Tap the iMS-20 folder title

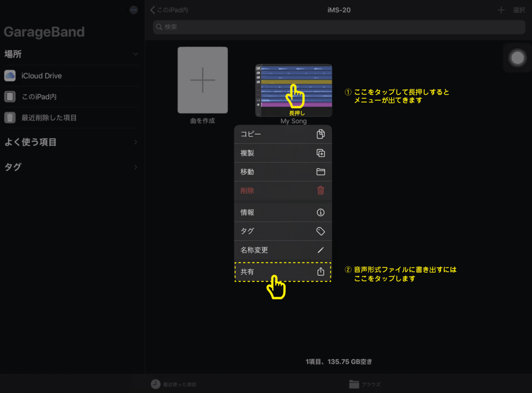click(339, 10)
